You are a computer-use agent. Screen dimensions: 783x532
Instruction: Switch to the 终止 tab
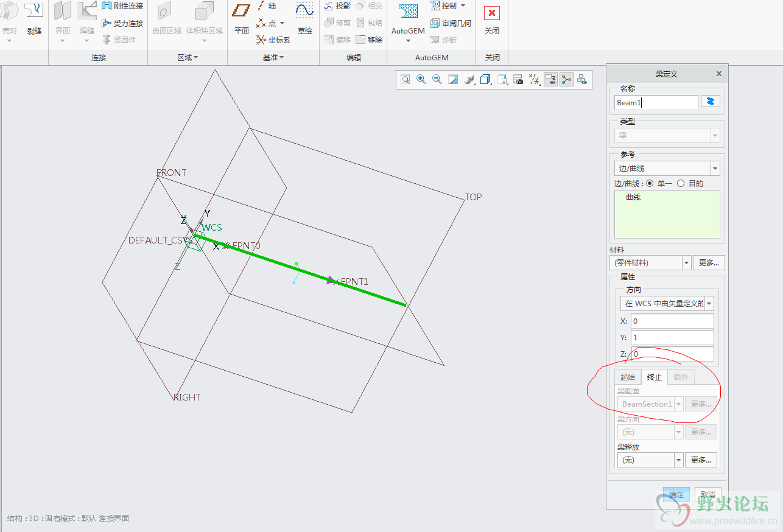(654, 377)
